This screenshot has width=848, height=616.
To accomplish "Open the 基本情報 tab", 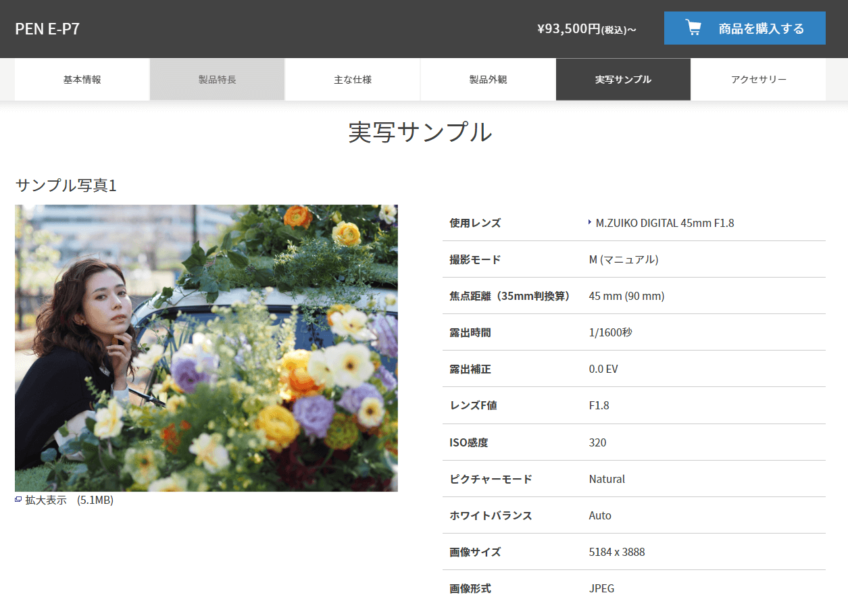I will [x=82, y=80].
